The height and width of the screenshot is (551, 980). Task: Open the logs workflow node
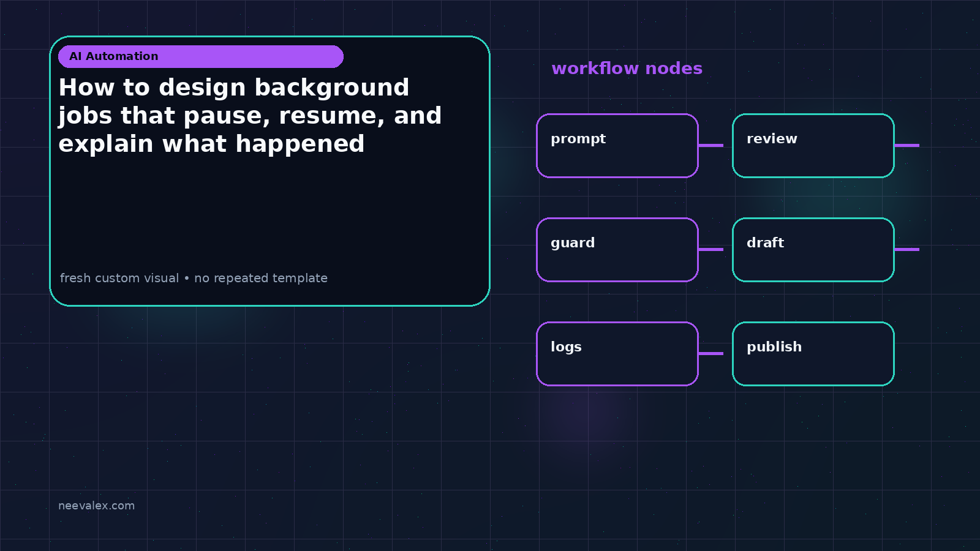pos(617,354)
